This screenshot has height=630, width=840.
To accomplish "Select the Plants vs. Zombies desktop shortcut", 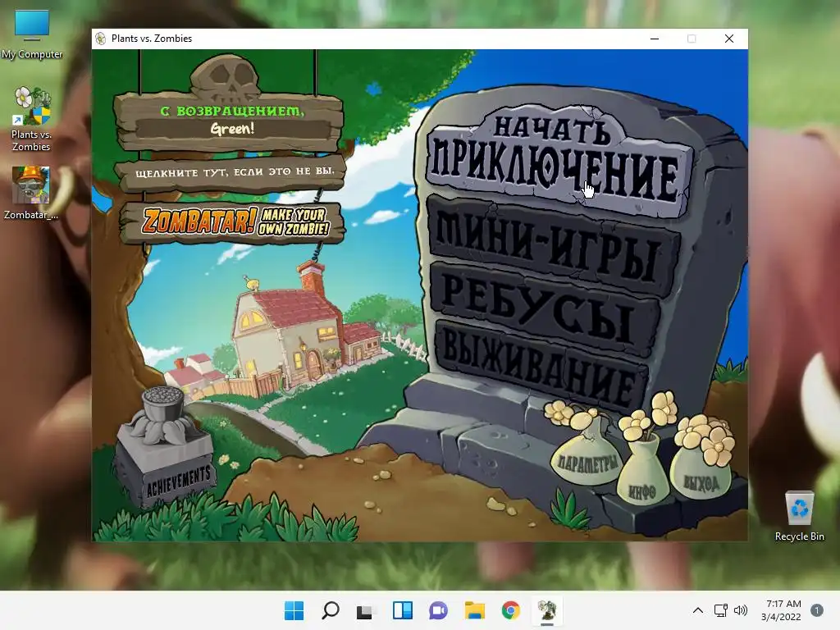I will point(31,119).
